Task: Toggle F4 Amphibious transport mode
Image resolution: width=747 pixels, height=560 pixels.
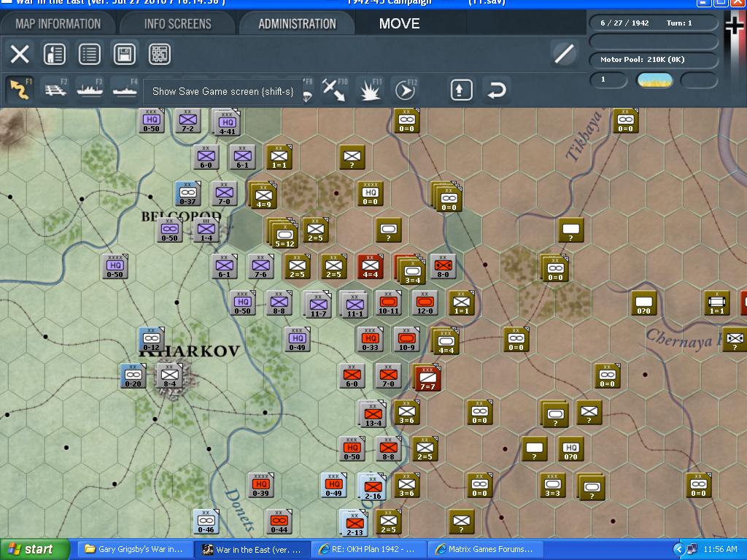Action: click(x=125, y=90)
